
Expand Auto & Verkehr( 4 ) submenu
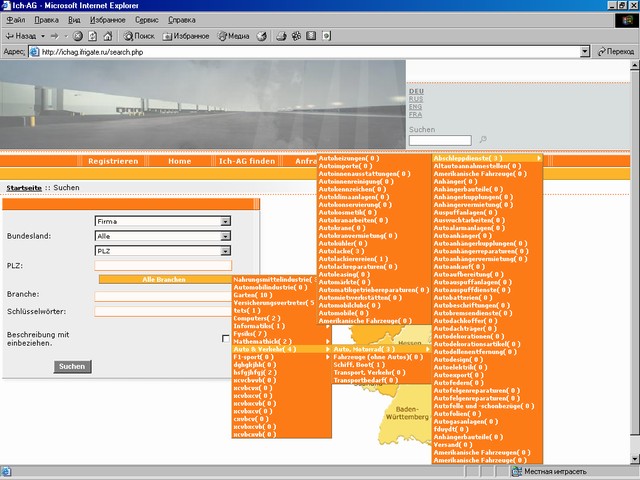pyautogui.click(x=282, y=349)
